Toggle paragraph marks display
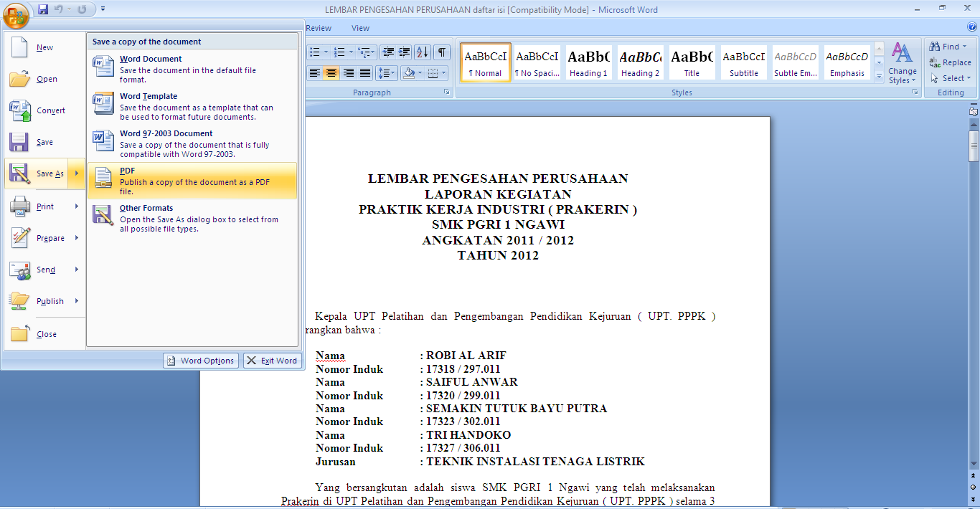 [x=442, y=51]
